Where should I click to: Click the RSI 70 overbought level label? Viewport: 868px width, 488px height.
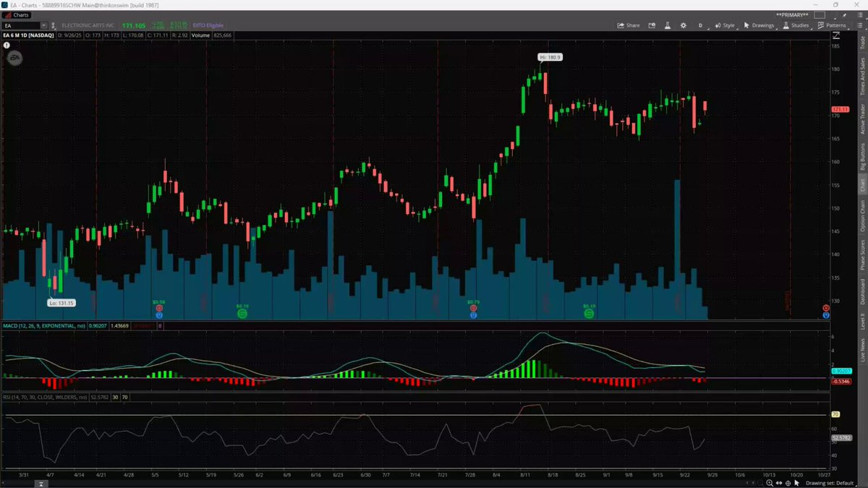tap(835, 414)
